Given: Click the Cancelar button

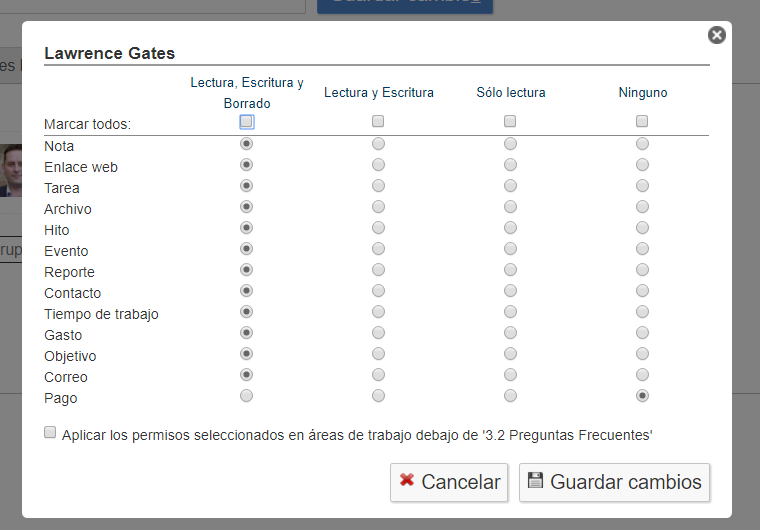Looking at the screenshot, I should point(449,482).
